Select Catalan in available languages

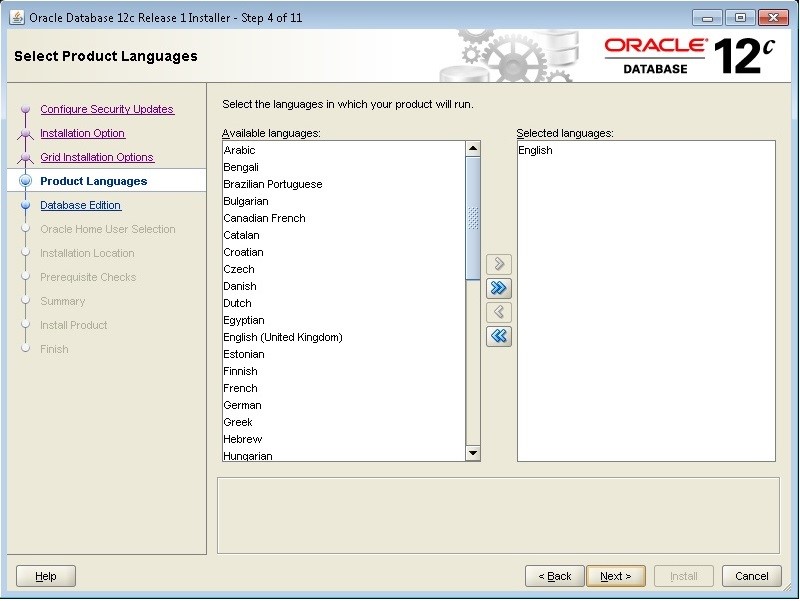click(x=344, y=235)
